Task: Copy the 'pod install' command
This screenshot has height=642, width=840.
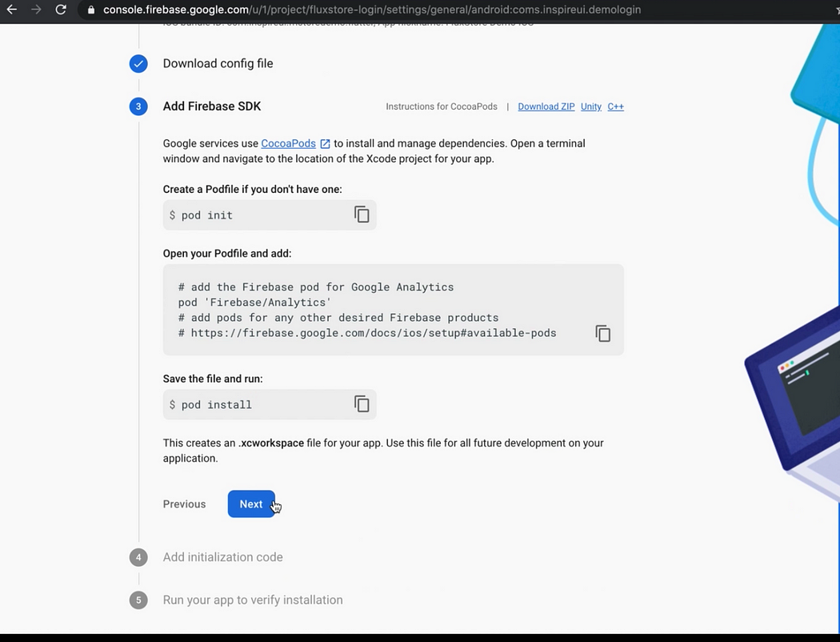Action: point(362,404)
